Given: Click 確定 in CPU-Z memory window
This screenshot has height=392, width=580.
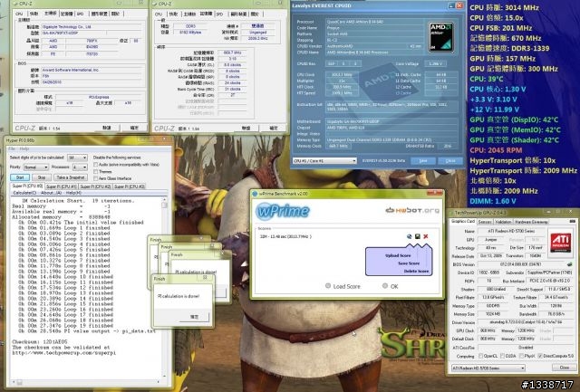Looking at the screenshot, I should point(274,128).
